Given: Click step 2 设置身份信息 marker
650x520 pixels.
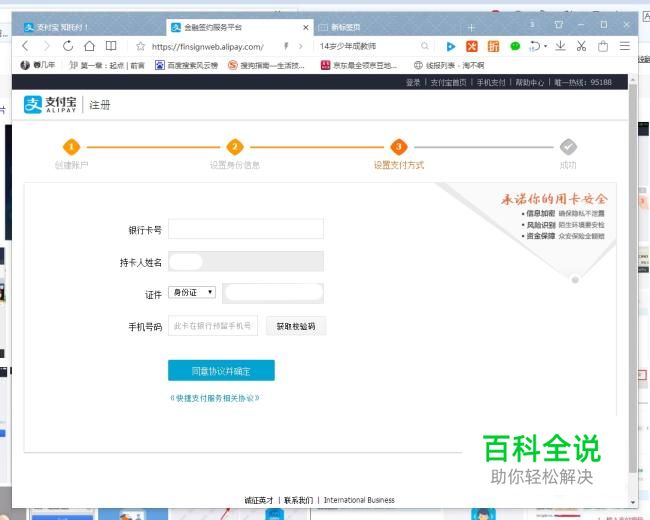Looking at the screenshot, I should click(235, 147).
